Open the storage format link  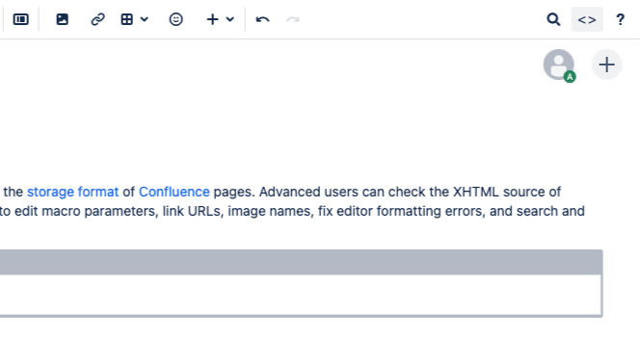point(72,192)
